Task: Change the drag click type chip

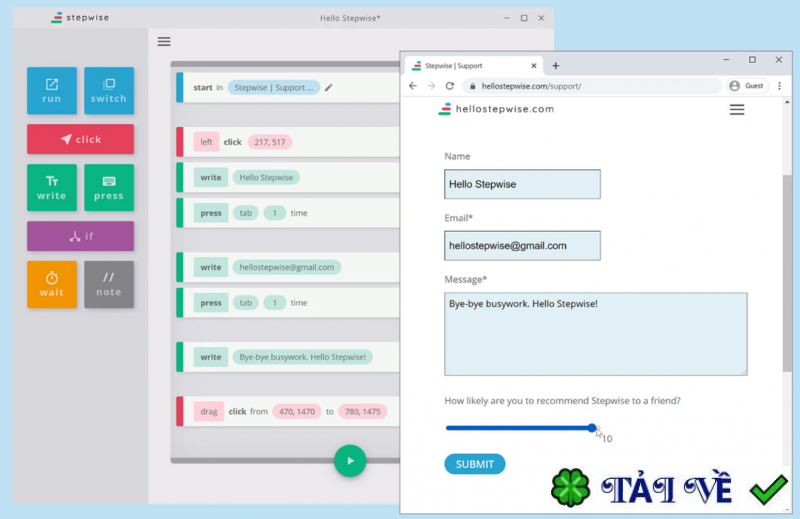Action: [209, 411]
